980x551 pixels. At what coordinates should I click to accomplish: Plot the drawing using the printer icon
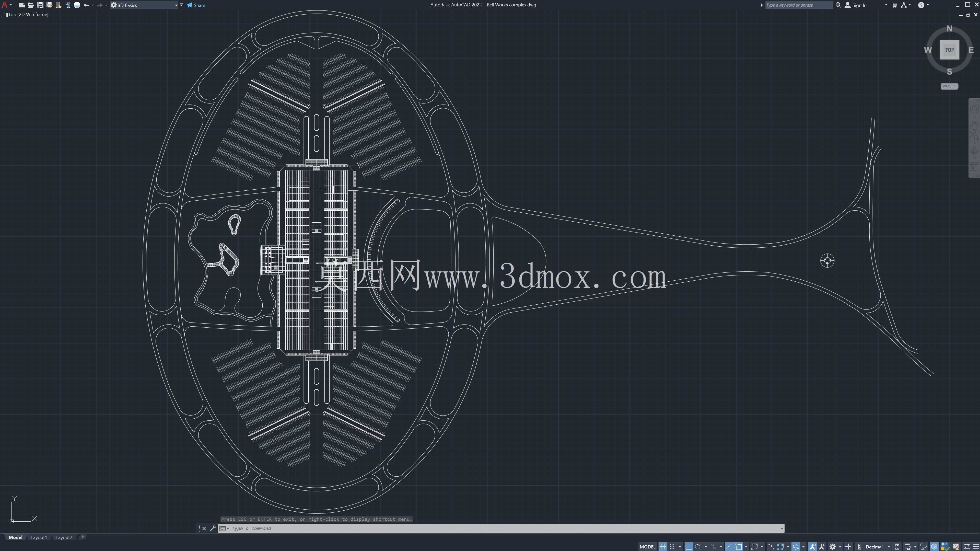point(77,5)
